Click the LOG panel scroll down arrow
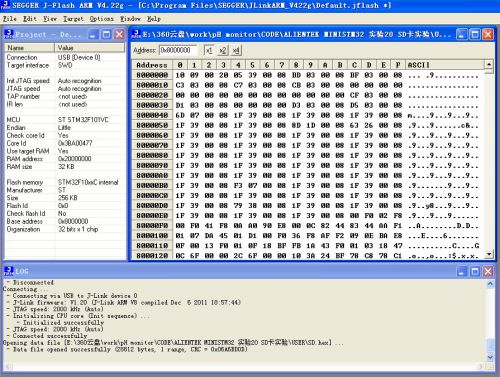The image size is (500, 377). pyautogui.click(x=490, y=357)
